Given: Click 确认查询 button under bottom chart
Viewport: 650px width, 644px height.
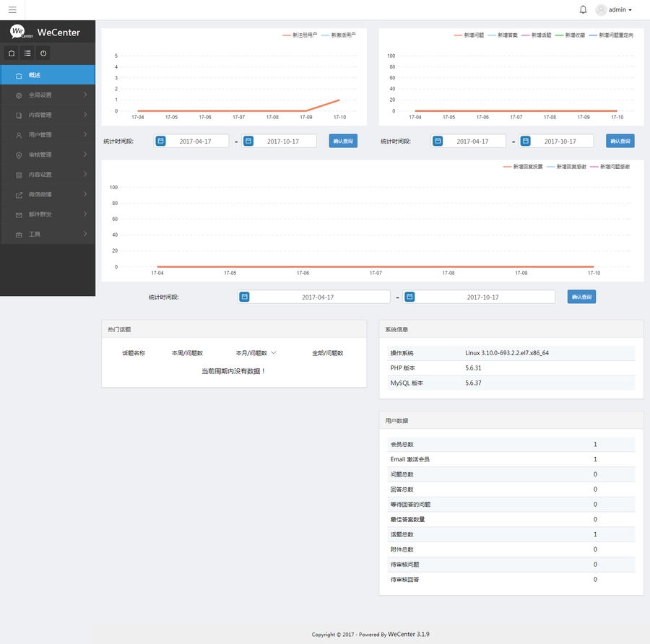Looking at the screenshot, I should tap(581, 297).
